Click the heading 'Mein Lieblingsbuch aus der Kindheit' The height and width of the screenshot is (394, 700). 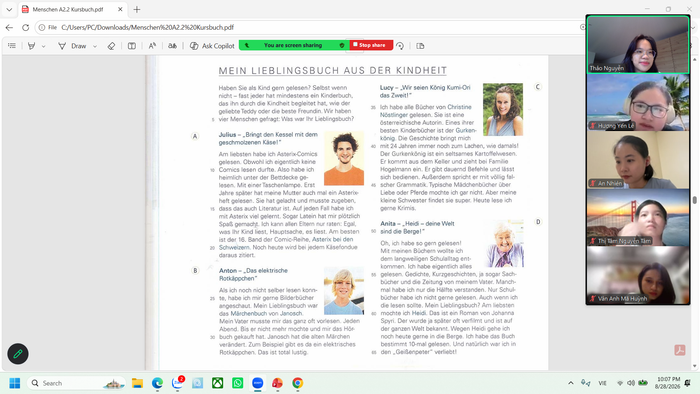pyautogui.click(x=333, y=71)
